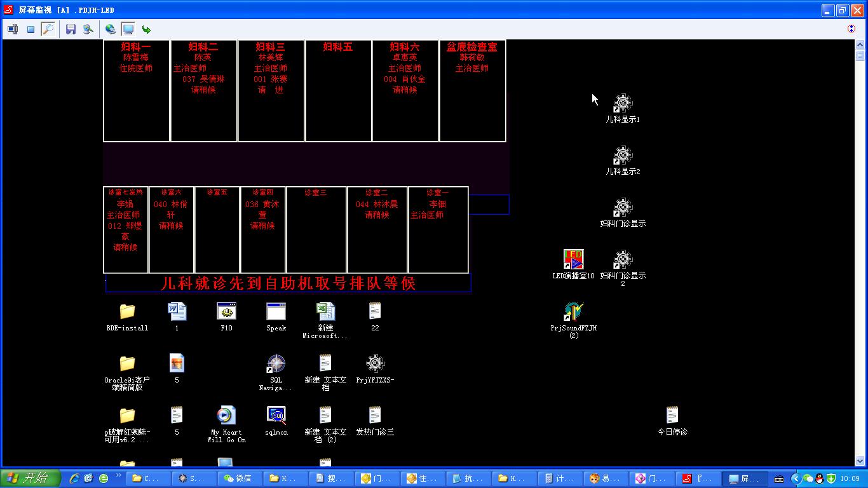Select the 妇科门诊显示 shortcut icon
This screenshot has width=868, height=488.
[x=623, y=212]
